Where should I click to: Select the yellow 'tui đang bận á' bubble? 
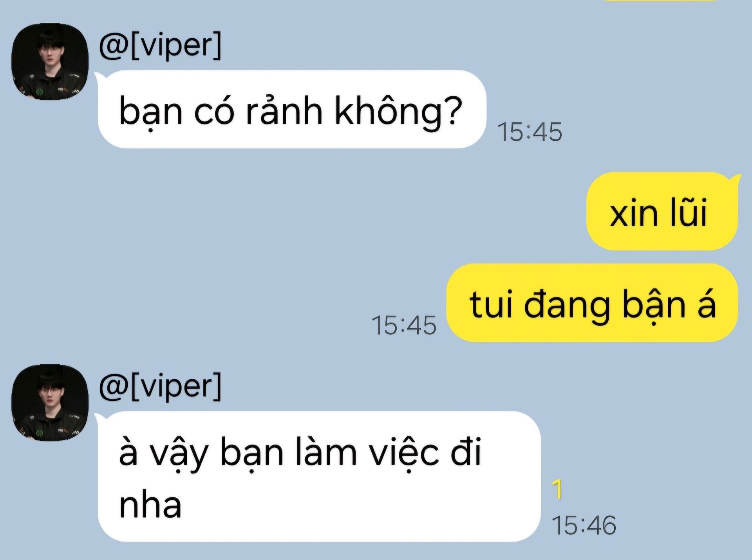pos(592,303)
